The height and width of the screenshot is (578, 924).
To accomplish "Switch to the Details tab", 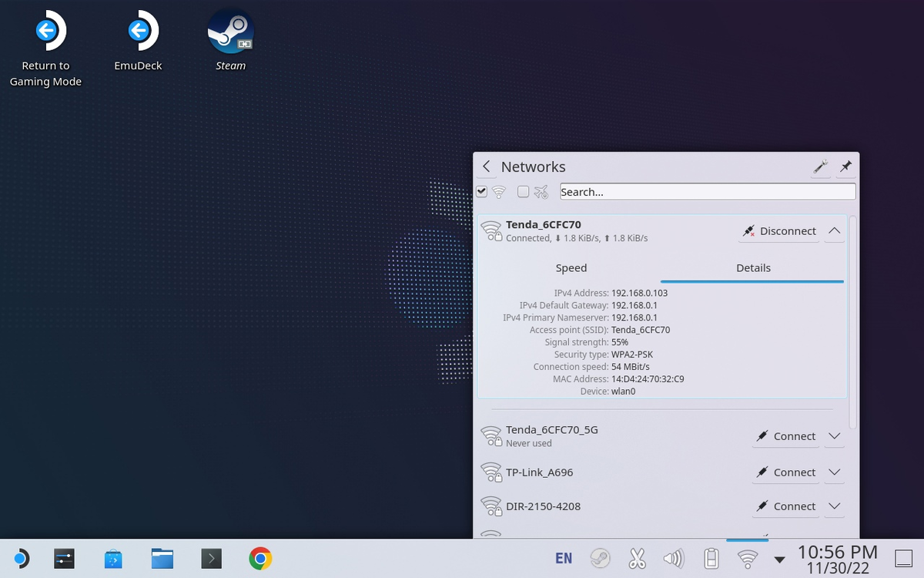I will coord(753,268).
